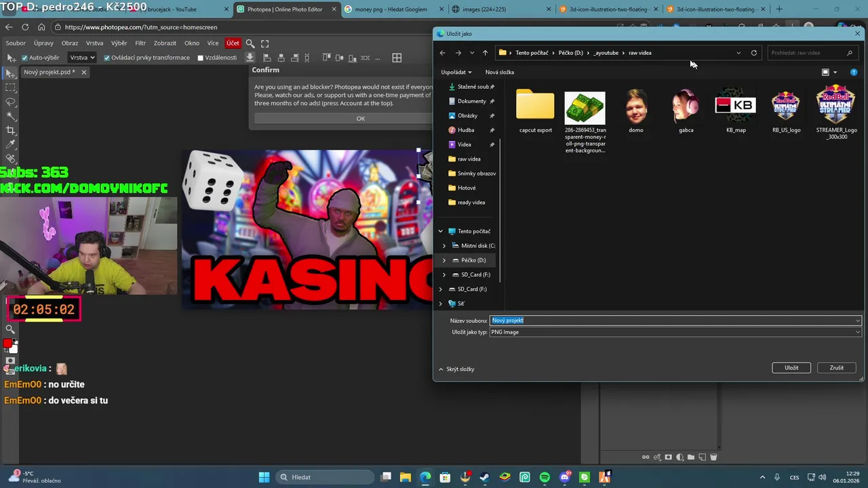868x488 pixels.
Task: Go back in the save dialog
Action: coord(443,53)
